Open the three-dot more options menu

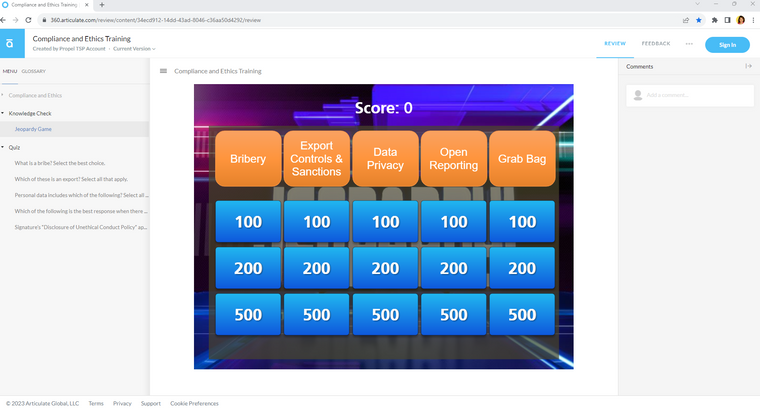click(688, 44)
